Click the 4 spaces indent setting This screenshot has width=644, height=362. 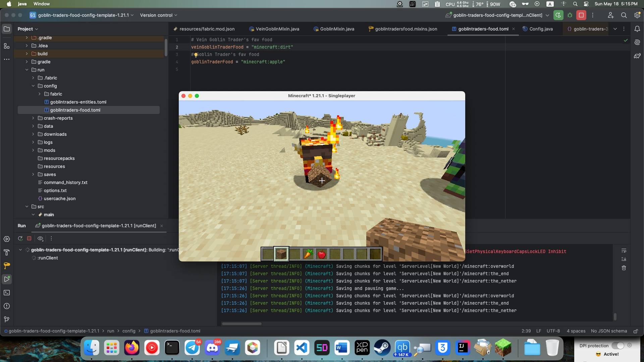click(x=576, y=331)
